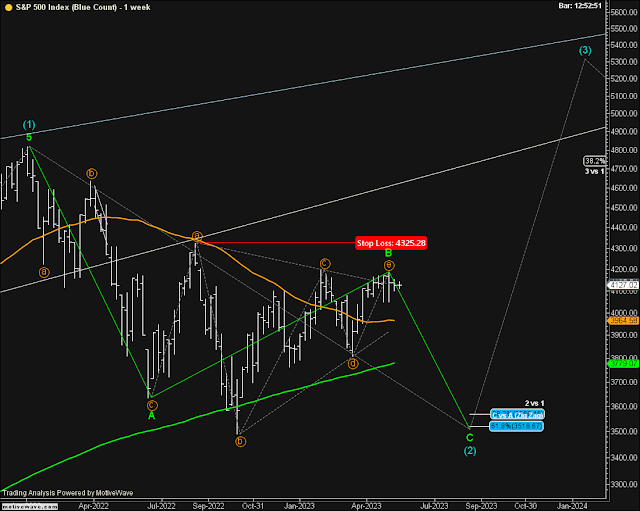Click the Jan 2024 date on time axis
The height and width of the screenshot is (511, 640).
tap(572, 506)
